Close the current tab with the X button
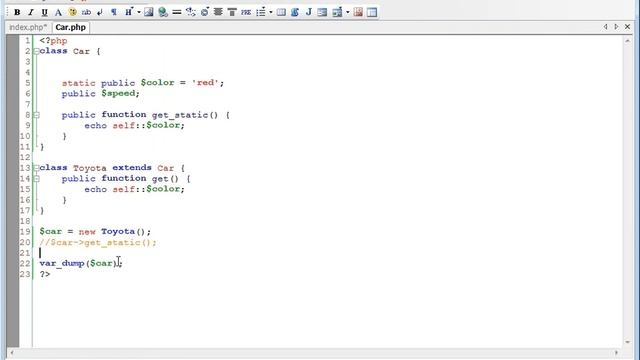640x360 pixels. click(627, 27)
